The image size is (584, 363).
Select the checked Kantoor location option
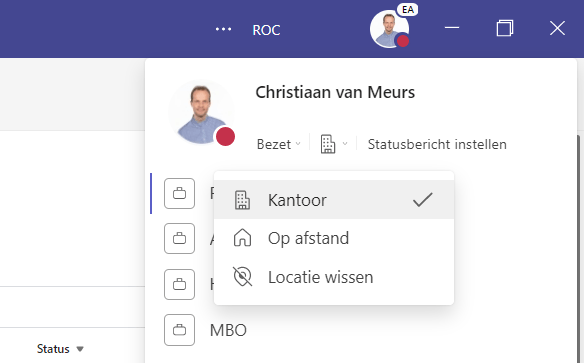334,200
